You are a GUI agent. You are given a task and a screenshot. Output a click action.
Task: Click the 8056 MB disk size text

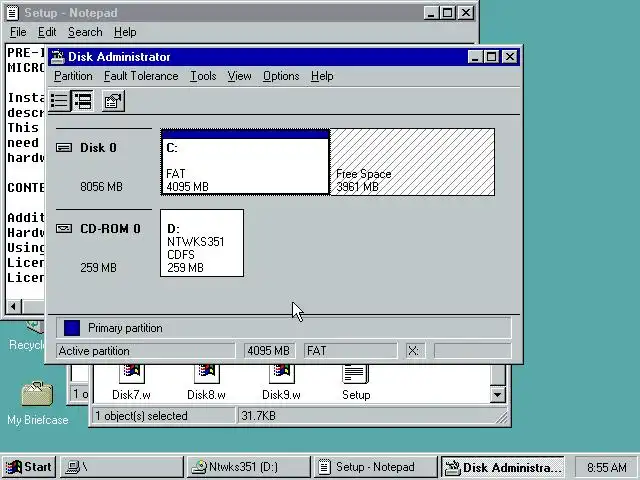(x=101, y=187)
